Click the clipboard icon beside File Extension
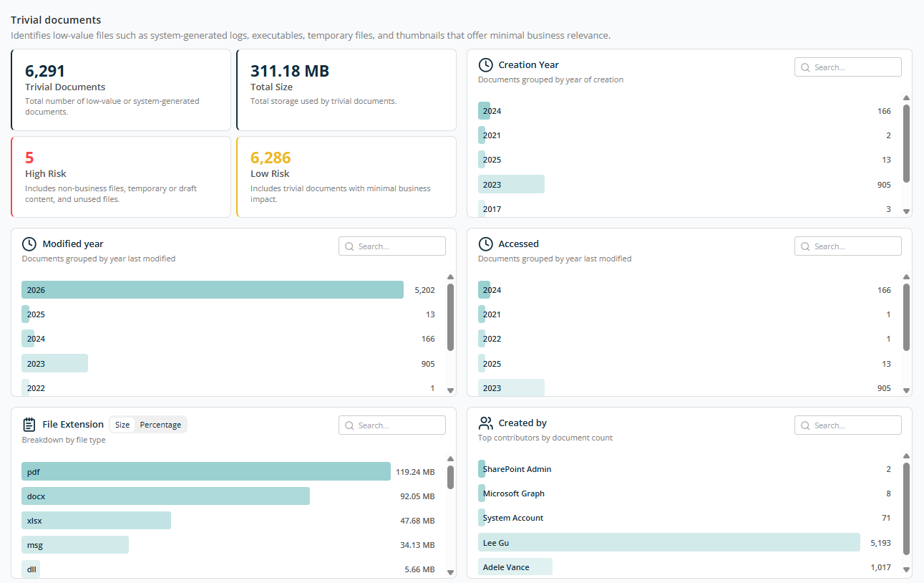Screen dimensions: 924x583 click(x=29, y=424)
